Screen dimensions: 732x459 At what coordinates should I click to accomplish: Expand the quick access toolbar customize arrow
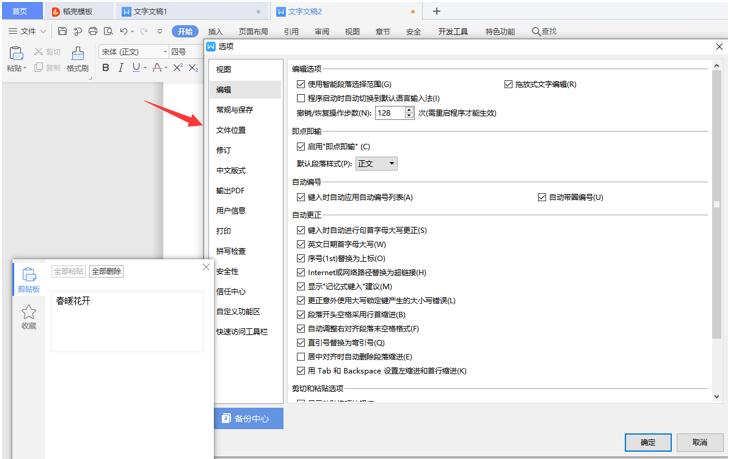pyautogui.click(x=160, y=31)
